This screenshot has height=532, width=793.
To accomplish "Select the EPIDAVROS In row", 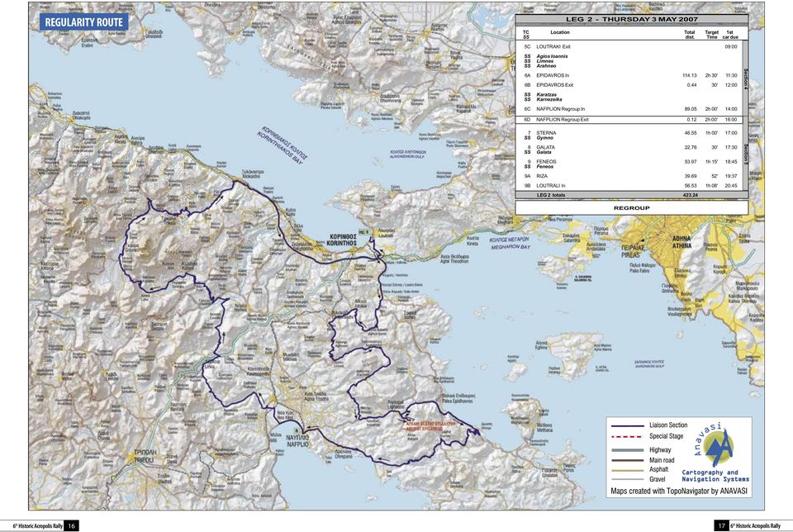I will click(x=630, y=75).
